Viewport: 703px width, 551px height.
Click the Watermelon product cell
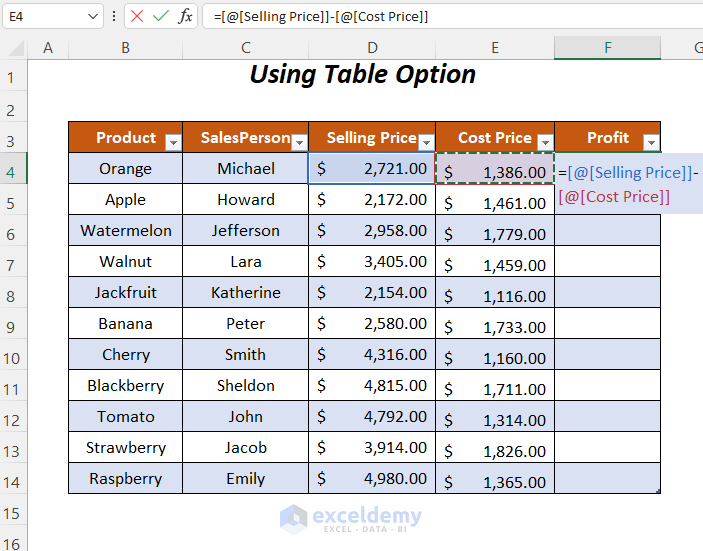pyautogui.click(x=126, y=231)
